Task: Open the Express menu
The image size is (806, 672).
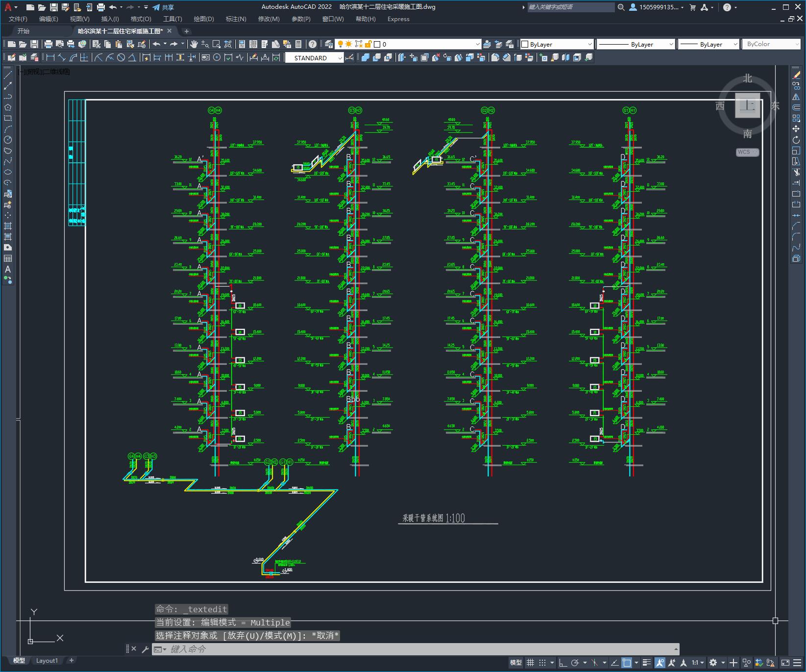Action: (x=398, y=19)
